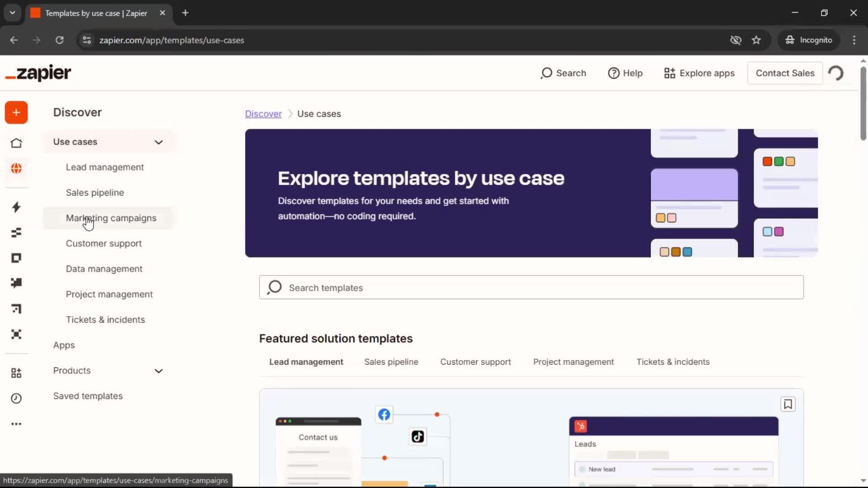Open the Home icon in the sidebar

tap(16, 143)
